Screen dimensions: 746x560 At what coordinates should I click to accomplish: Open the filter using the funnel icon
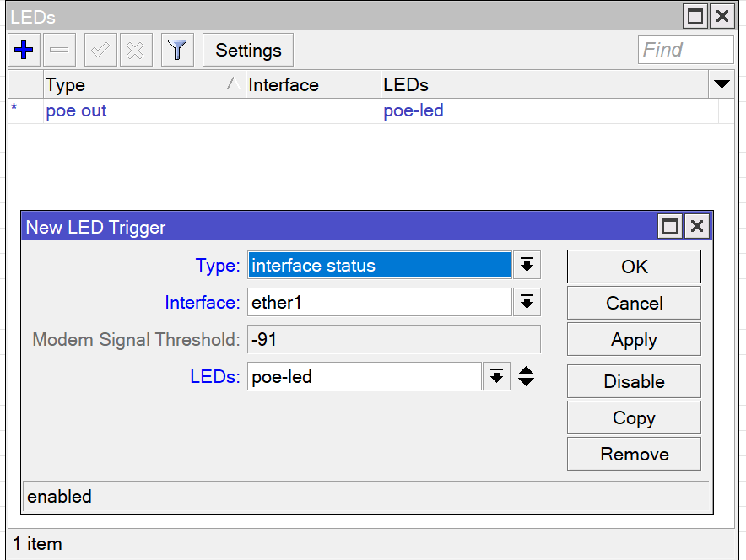(x=177, y=49)
